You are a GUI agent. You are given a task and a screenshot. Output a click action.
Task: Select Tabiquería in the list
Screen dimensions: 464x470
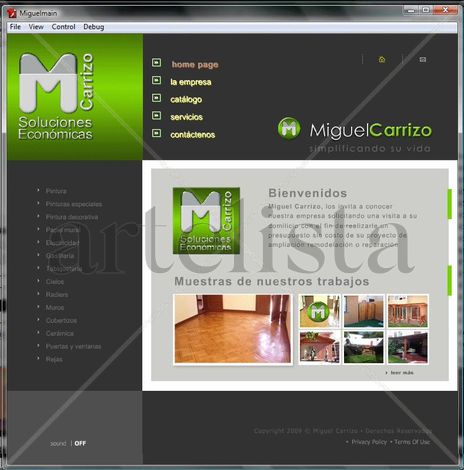click(64, 269)
